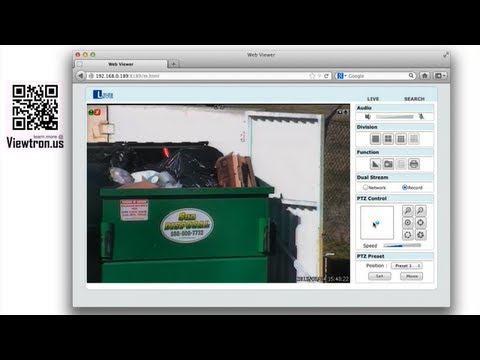Click the live camera video feed
The height and width of the screenshot is (360, 480).
tap(218, 193)
